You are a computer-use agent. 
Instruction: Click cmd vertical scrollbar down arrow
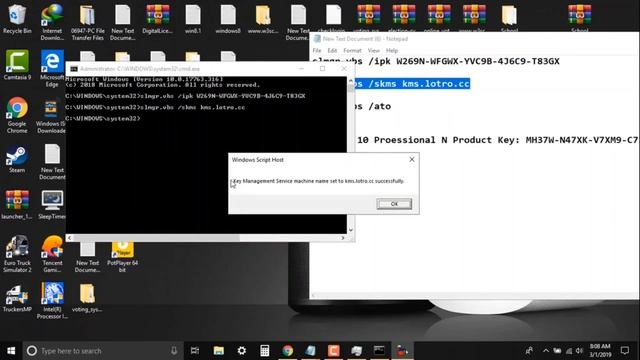pos(351,230)
